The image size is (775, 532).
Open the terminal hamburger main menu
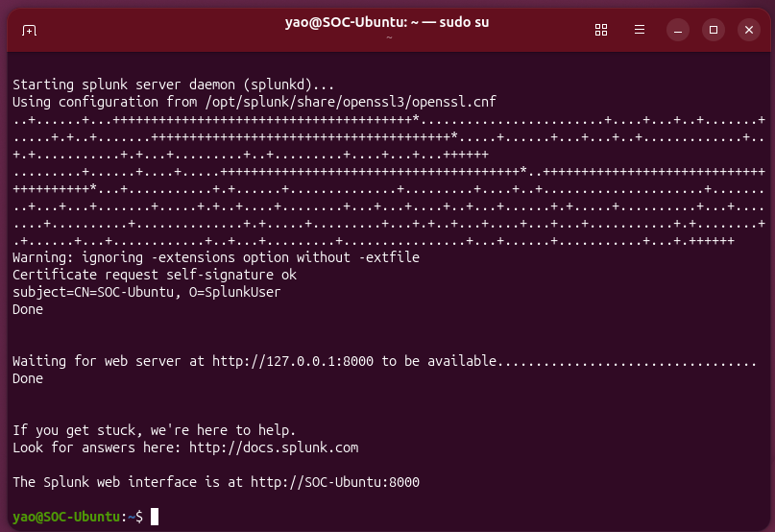[x=639, y=30]
